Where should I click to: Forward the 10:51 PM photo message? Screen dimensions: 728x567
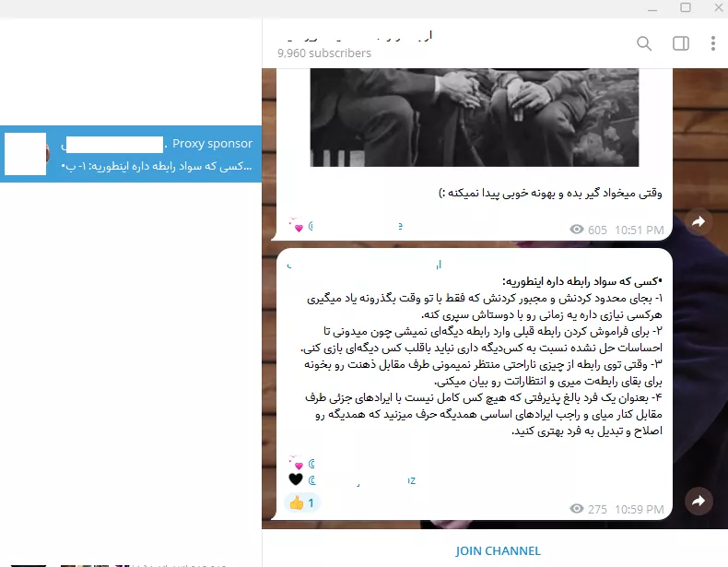pos(699,221)
